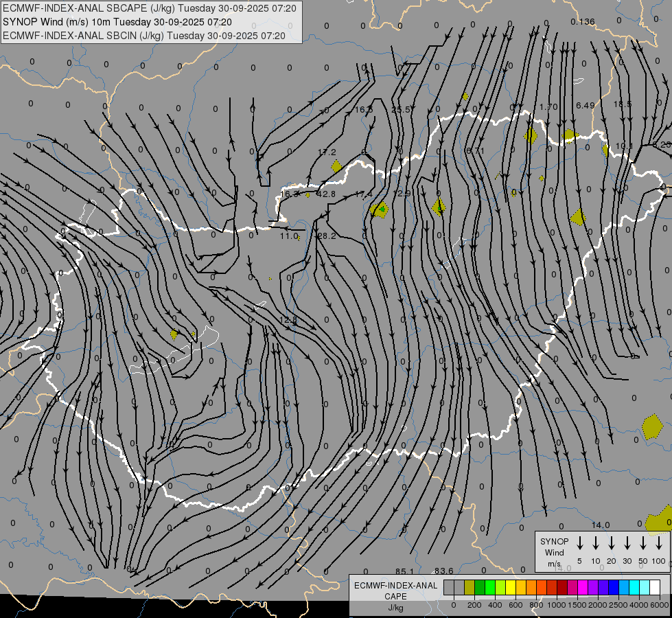This screenshot has height=618, width=672.
Task: Click the 30 m/s wind arrow in the SYNOP legend
Action: (627, 543)
